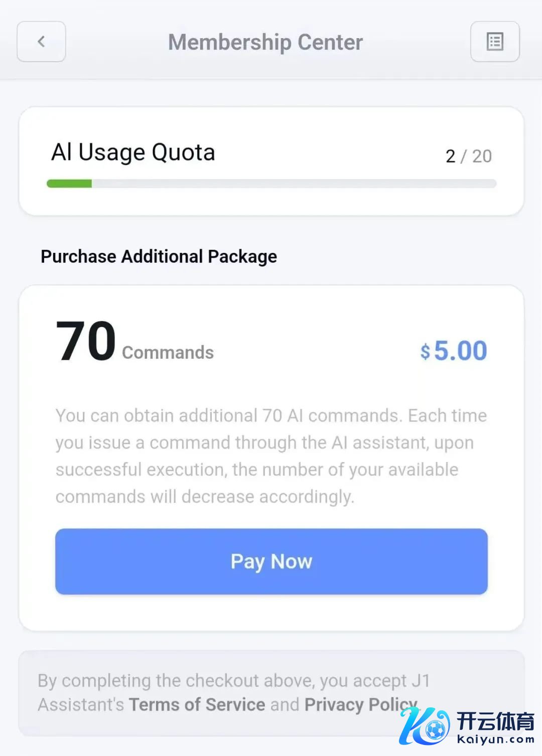
Task: Click the green AI usage progress bar
Action: pos(69,184)
